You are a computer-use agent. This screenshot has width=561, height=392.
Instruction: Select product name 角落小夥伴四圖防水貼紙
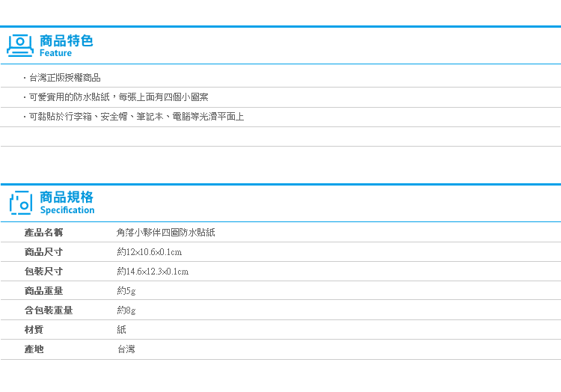coord(165,233)
